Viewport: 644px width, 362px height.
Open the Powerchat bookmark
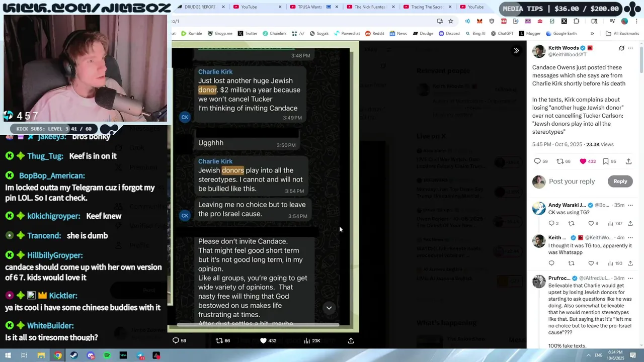coord(347,34)
